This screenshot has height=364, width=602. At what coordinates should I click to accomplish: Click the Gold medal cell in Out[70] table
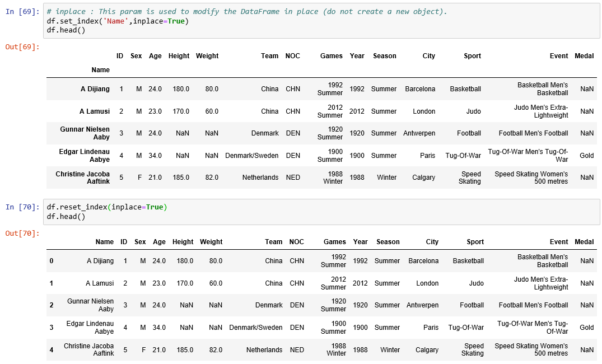click(587, 328)
